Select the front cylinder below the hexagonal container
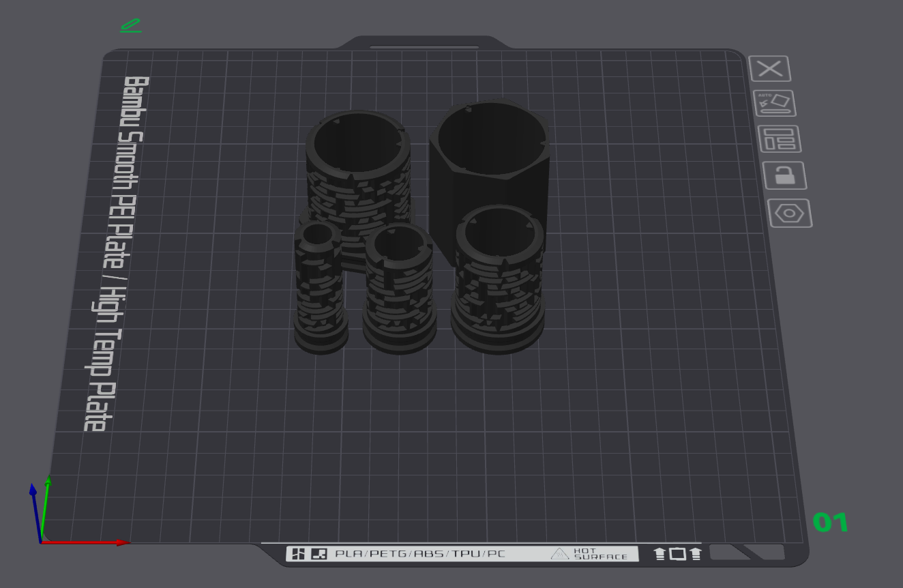 (x=499, y=280)
